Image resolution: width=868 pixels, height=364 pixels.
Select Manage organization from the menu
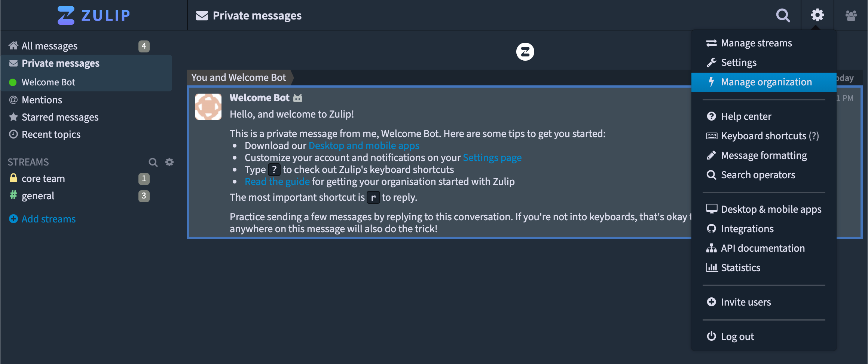click(x=766, y=82)
